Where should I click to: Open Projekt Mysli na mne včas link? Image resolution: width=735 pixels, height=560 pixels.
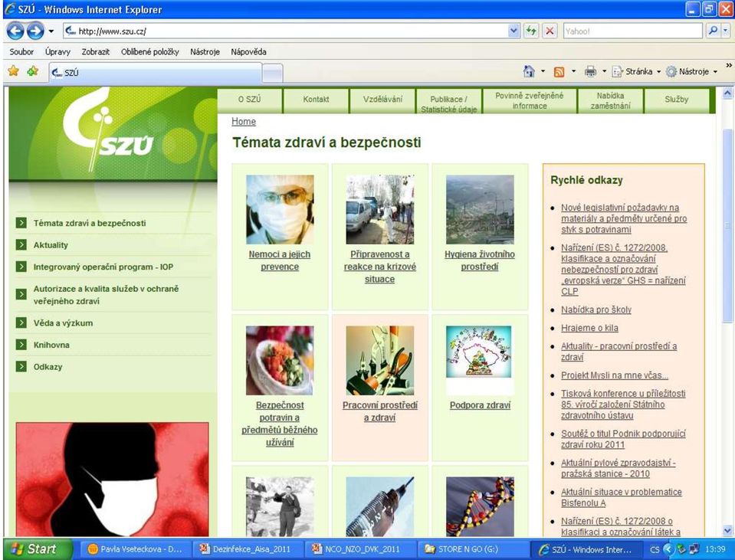[x=615, y=375]
